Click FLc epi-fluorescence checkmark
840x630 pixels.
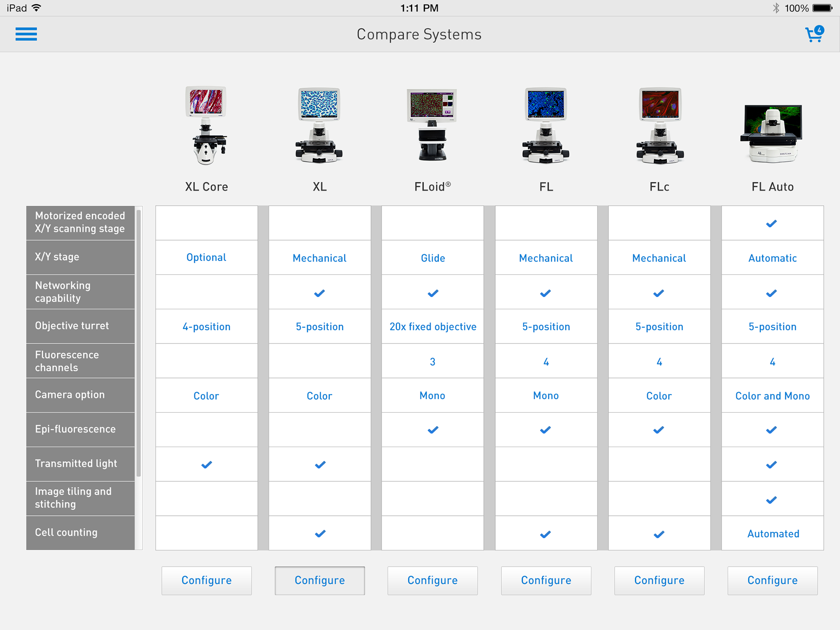659,430
